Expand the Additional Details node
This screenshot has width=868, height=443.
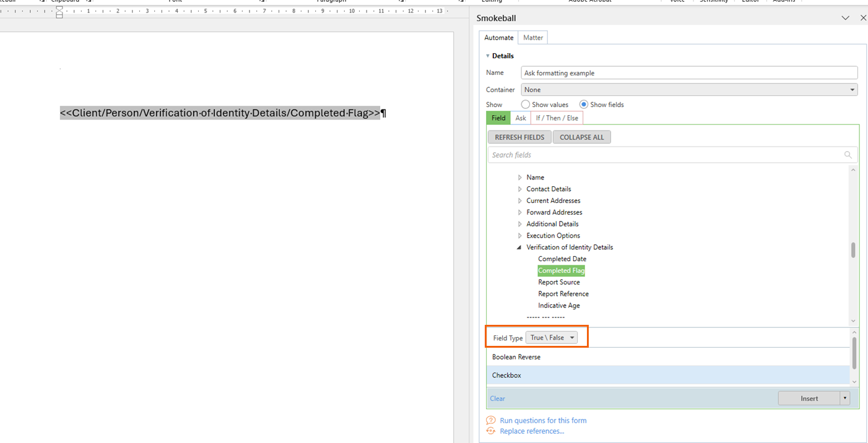pyautogui.click(x=520, y=224)
